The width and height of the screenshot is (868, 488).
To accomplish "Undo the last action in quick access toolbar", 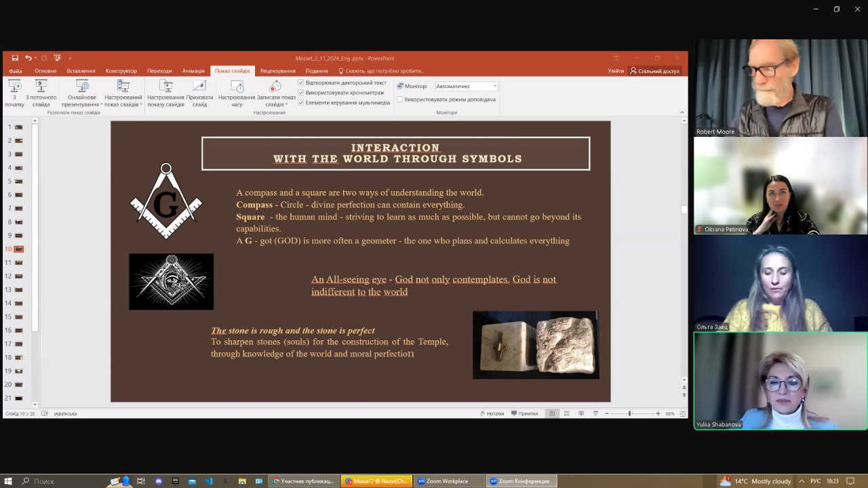I will pos(28,58).
